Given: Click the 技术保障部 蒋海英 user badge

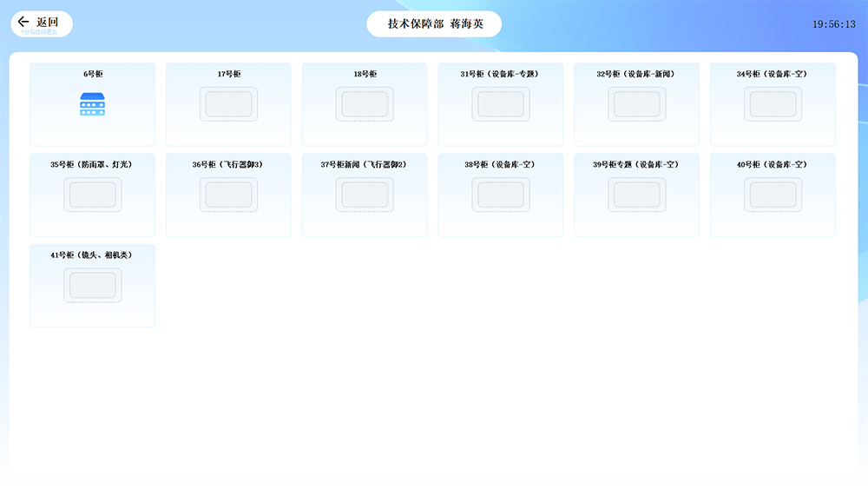Looking at the screenshot, I should [434, 24].
